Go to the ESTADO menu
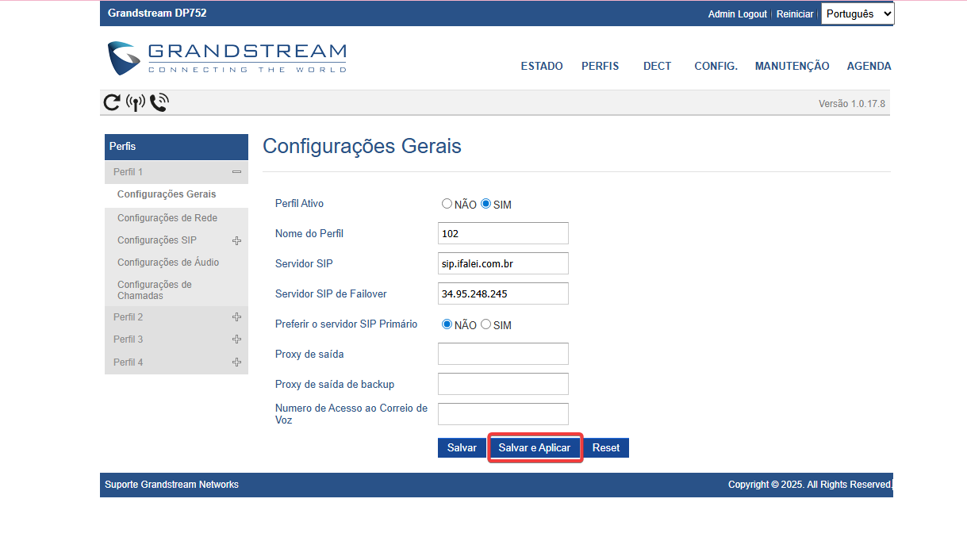Screen dimensions: 967x560 [542, 66]
